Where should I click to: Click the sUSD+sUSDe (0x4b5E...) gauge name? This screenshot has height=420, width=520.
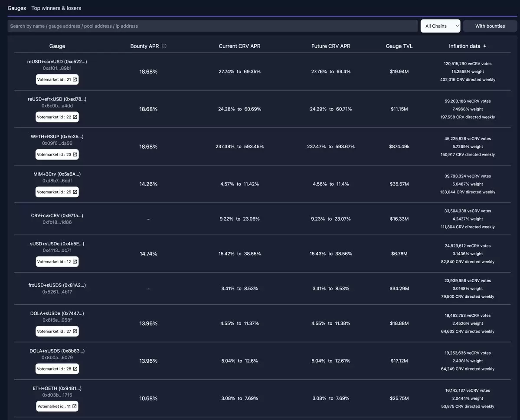pyautogui.click(x=57, y=244)
